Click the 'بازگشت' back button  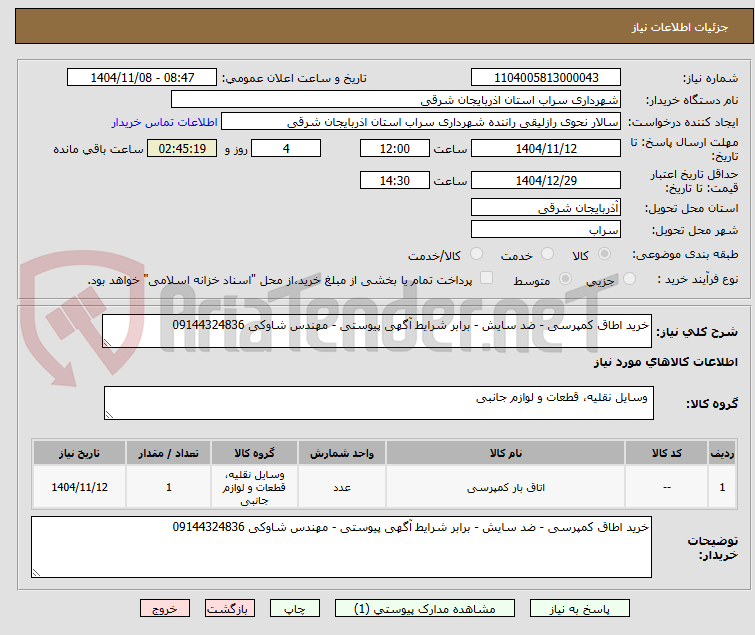click(x=230, y=608)
